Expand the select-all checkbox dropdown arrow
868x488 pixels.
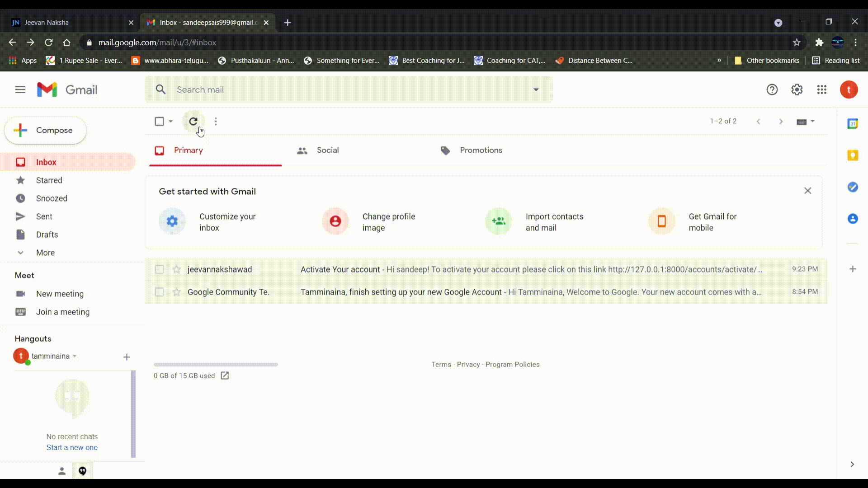(170, 121)
